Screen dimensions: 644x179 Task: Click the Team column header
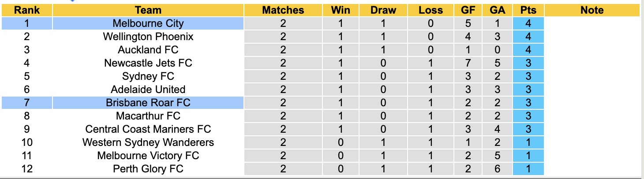pyautogui.click(x=148, y=10)
